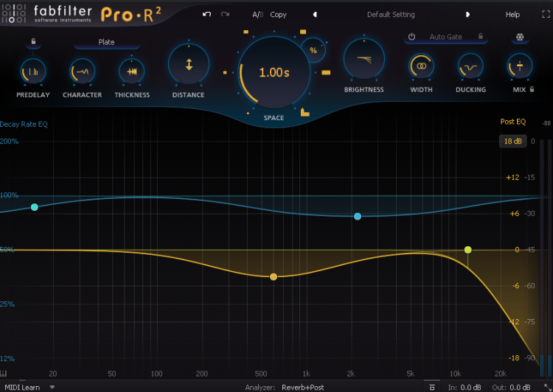Go to next preset arrow
This screenshot has width=553, height=392.
click(467, 15)
